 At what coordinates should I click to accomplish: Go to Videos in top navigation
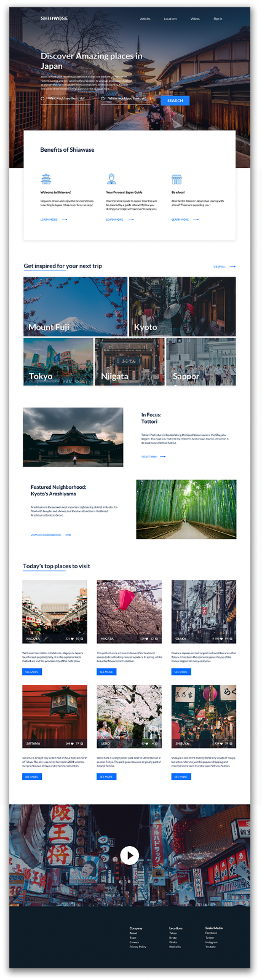195,19
